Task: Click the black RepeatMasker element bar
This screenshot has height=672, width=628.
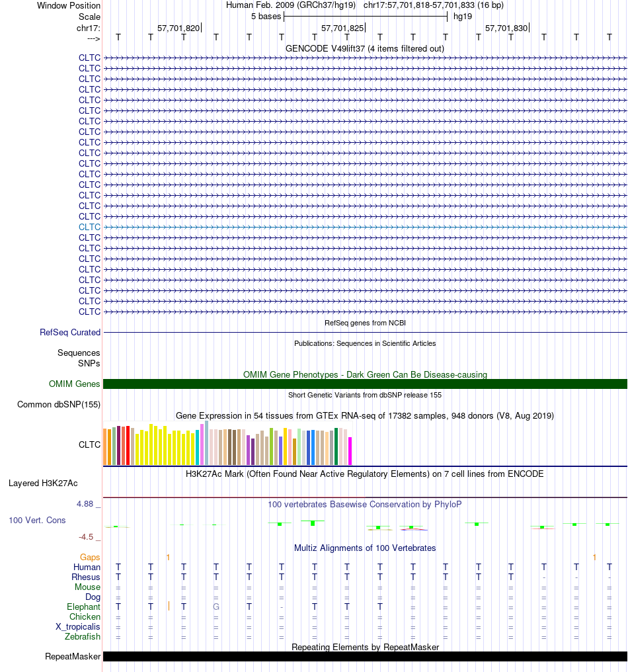Action: pyautogui.click(x=365, y=657)
